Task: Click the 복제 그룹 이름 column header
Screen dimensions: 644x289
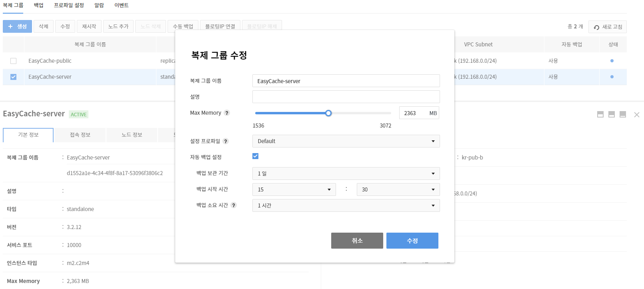Action: 90,44
